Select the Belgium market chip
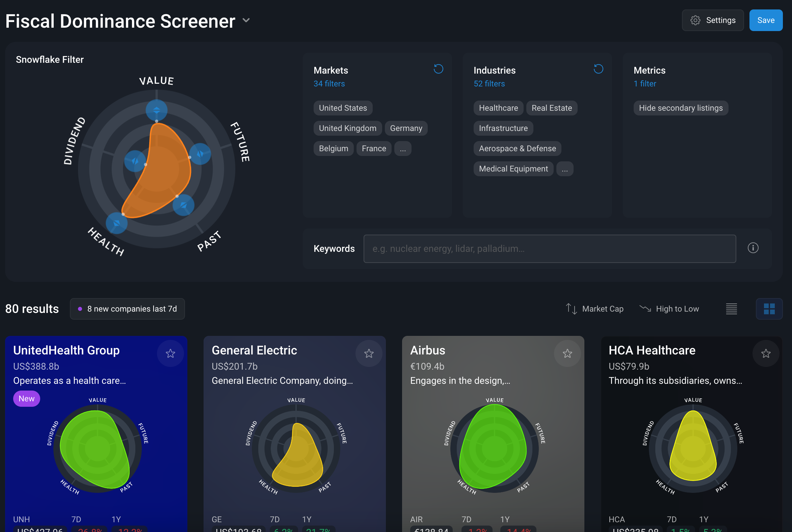The image size is (792, 532). point(333,149)
